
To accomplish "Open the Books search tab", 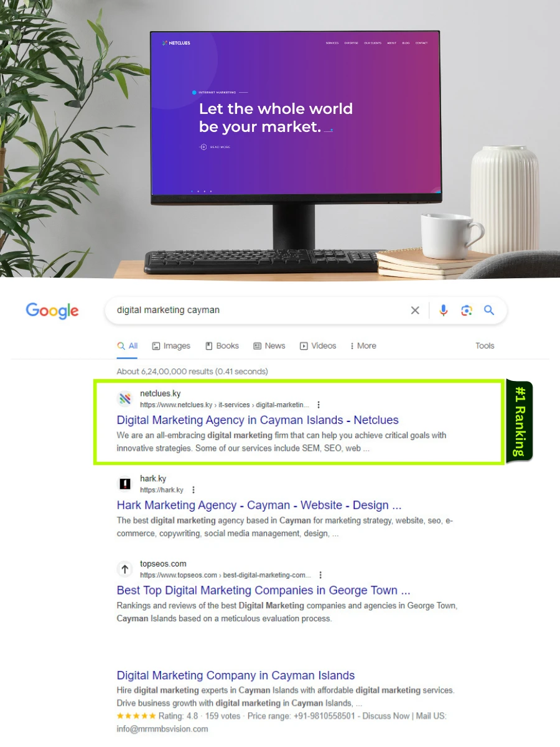I will 222,346.
